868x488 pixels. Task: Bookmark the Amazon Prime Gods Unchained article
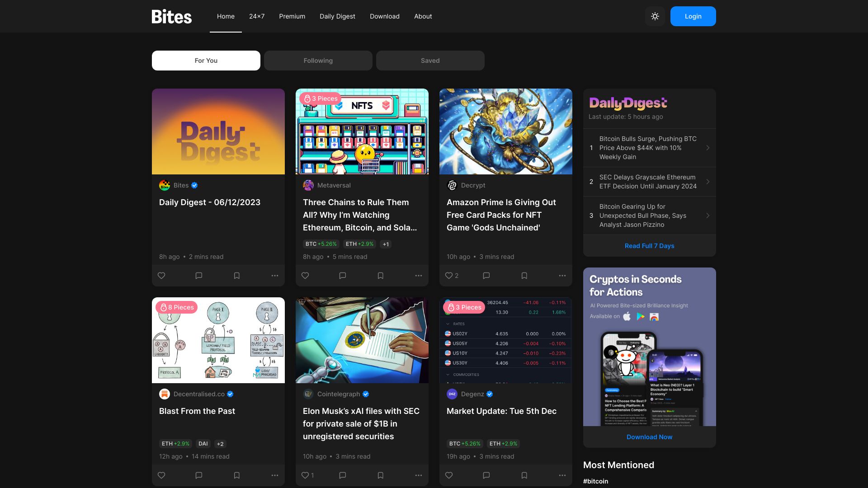tap(524, 276)
